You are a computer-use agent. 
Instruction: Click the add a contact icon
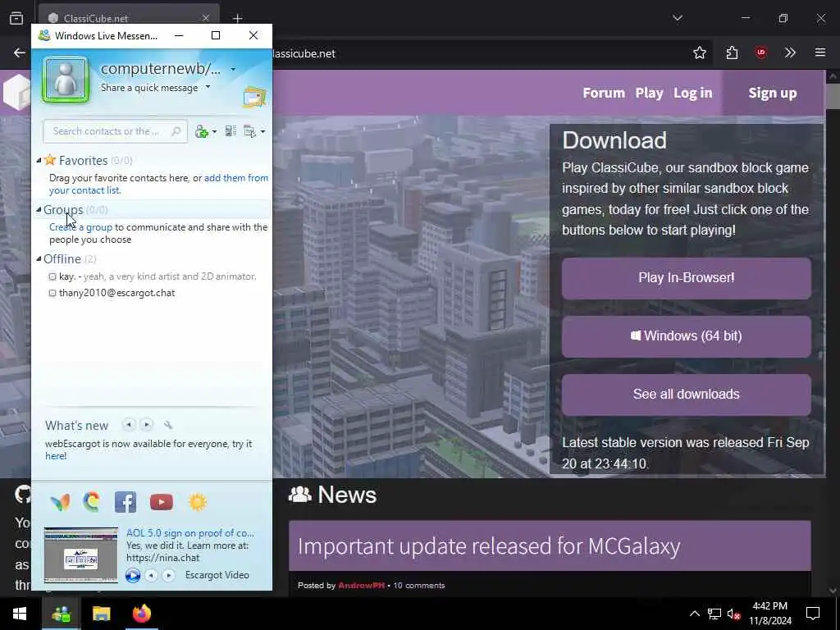[202, 131]
